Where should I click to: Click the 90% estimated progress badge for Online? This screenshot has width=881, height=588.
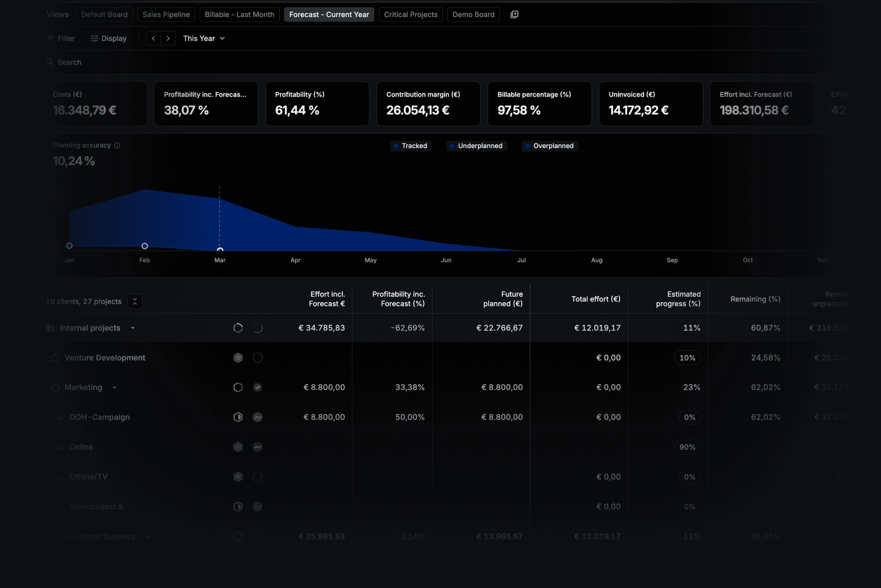687,447
